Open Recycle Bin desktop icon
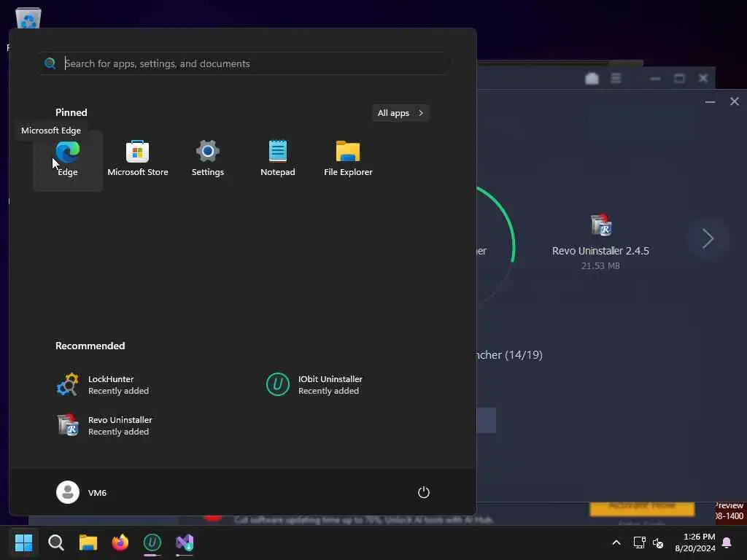 pos(28,18)
